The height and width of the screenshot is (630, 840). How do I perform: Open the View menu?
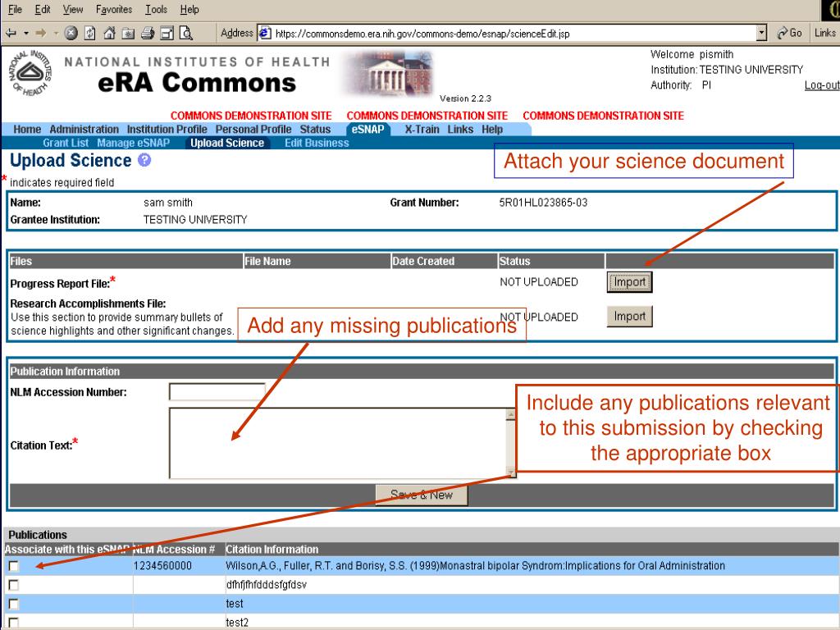(x=73, y=10)
